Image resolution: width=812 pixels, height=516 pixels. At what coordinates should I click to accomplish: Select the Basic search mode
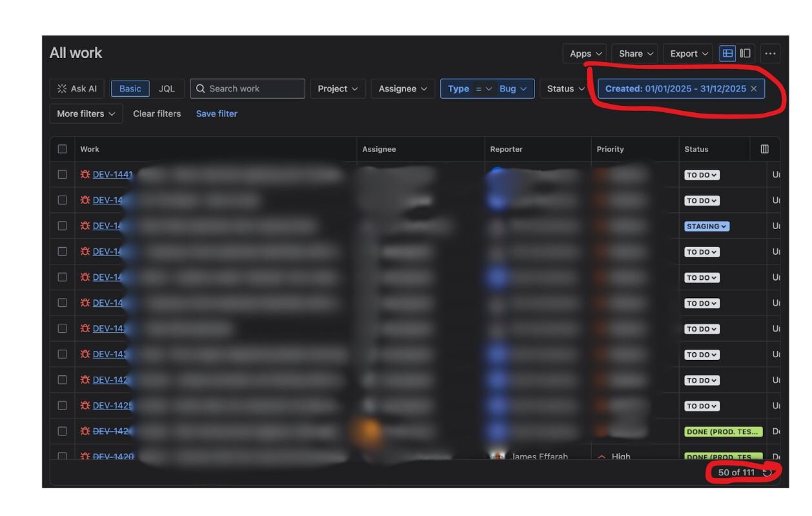pyautogui.click(x=130, y=89)
